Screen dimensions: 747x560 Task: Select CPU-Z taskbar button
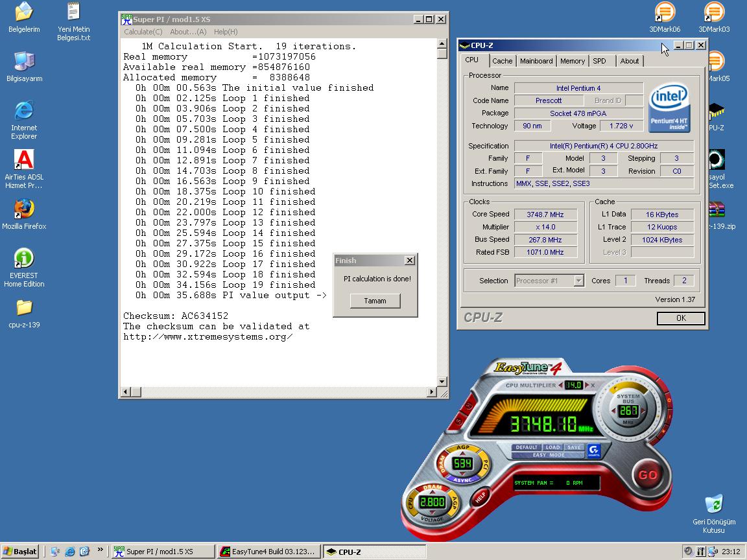(374, 552)
